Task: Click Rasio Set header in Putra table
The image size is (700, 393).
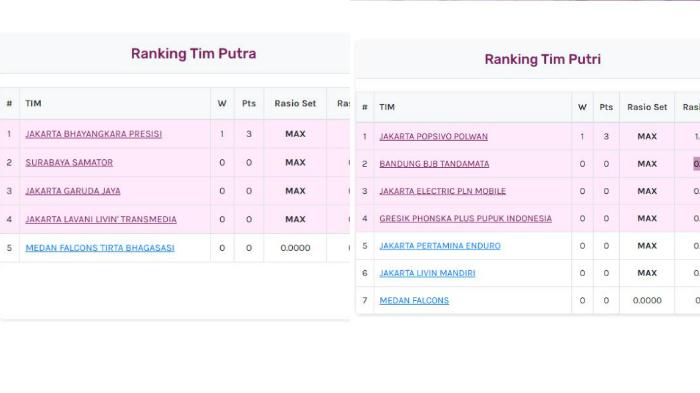Action: [295, 104]
